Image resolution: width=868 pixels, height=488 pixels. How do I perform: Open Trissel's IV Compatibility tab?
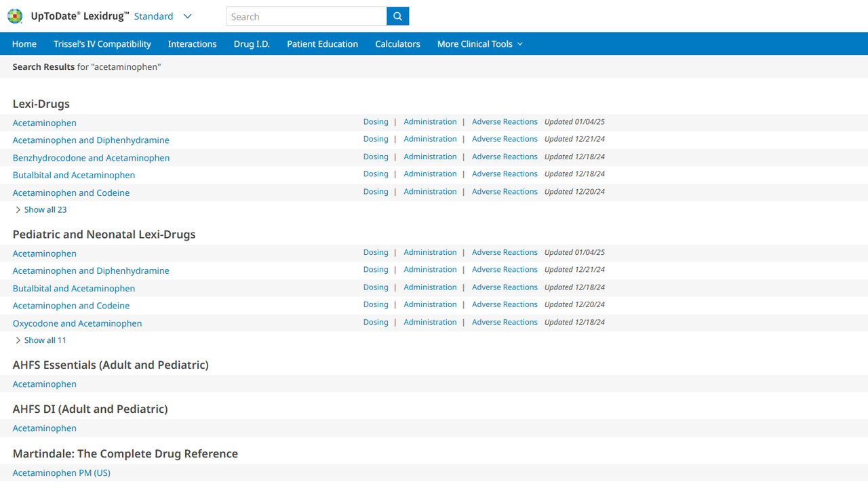(x=102, y=44)
